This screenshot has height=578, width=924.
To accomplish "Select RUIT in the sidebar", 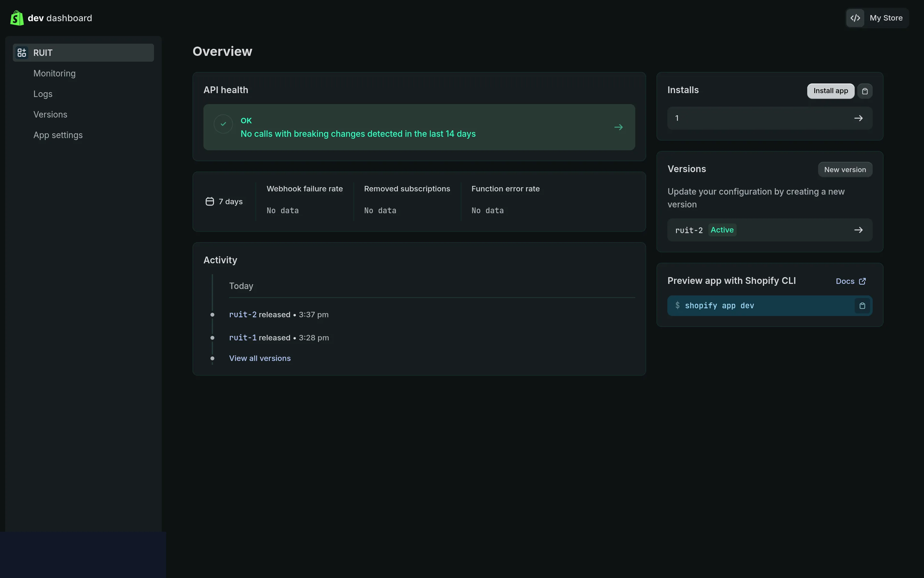I will tap(83, 53).
